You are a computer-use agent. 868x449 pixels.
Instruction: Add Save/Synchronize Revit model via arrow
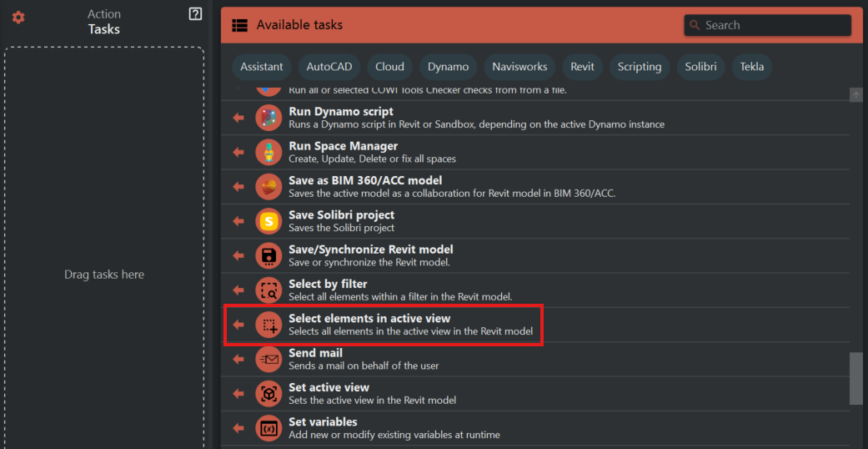(238, 255)
